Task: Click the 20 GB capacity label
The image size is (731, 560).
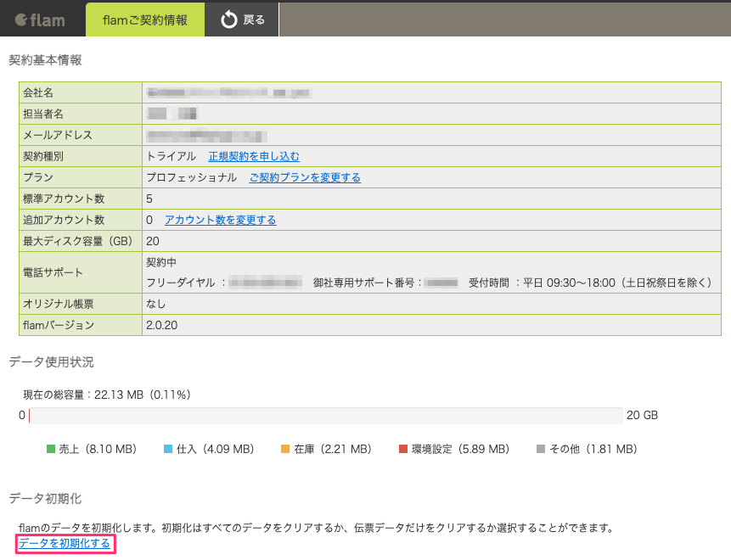Action: (643, 415)
